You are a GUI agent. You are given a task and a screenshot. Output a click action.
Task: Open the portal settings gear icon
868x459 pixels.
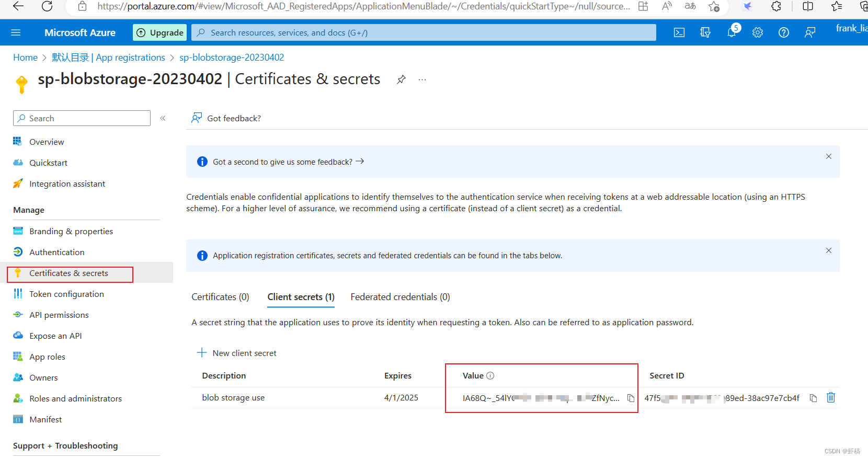pyautogui.click(x=758, y=32)
